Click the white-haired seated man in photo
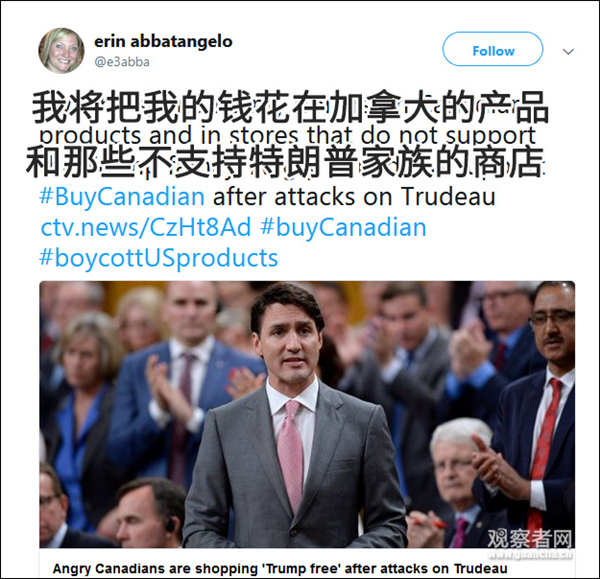Screen dimensions: 600x579 (457, 482)
